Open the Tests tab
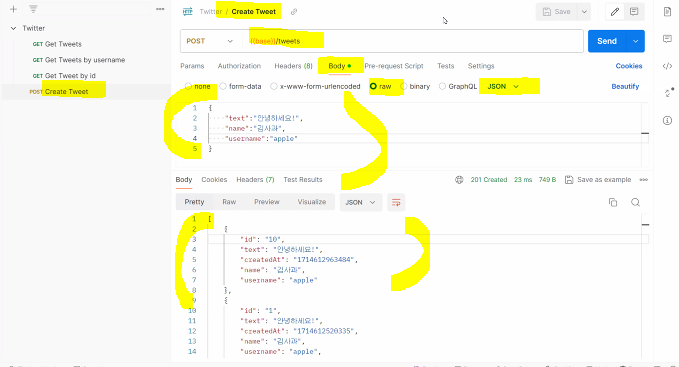Screen dimensions: 679x367 (x=446, y=66)
